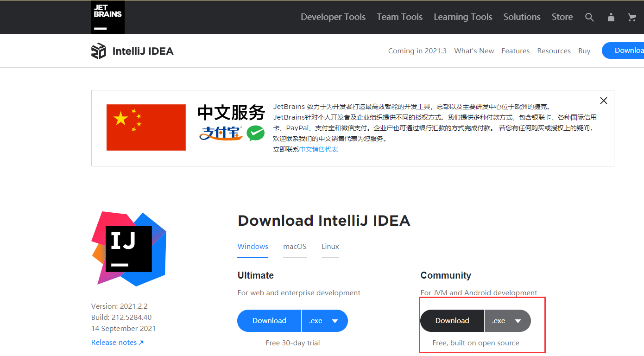Click the Version: 2021.2.2 text
This screenshot has width=644, height=356.
click(x=120, y=306)
